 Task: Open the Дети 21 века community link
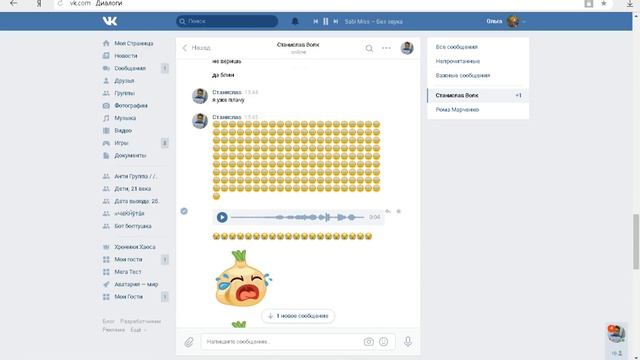point(133,189)
